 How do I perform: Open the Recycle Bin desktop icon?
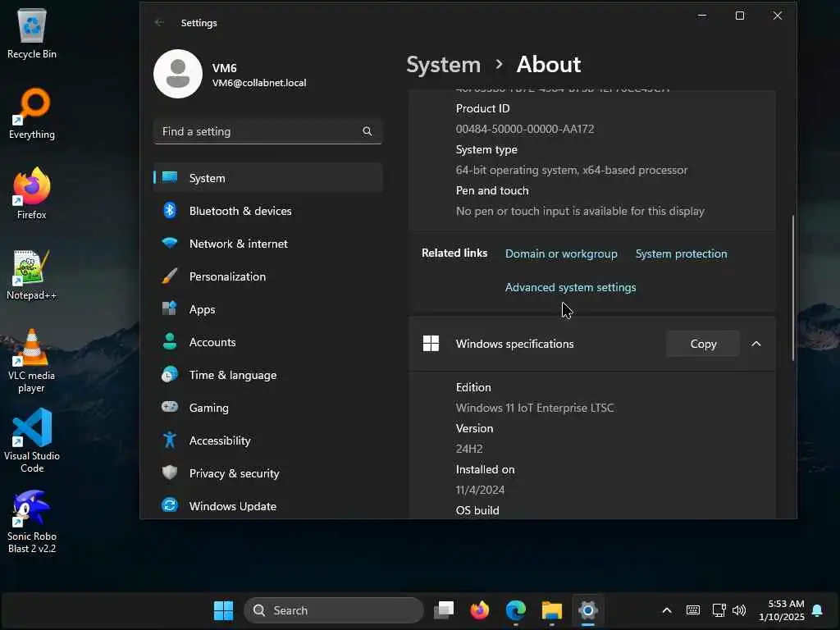point(32,33)
